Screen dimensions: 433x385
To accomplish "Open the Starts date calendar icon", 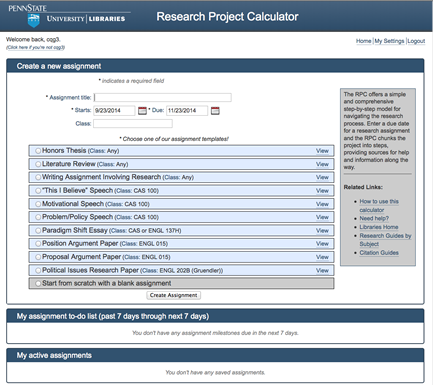I will coord(142,111).
